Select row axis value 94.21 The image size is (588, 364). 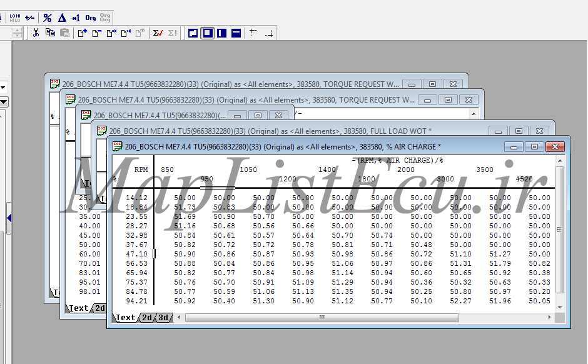point(136,301)
